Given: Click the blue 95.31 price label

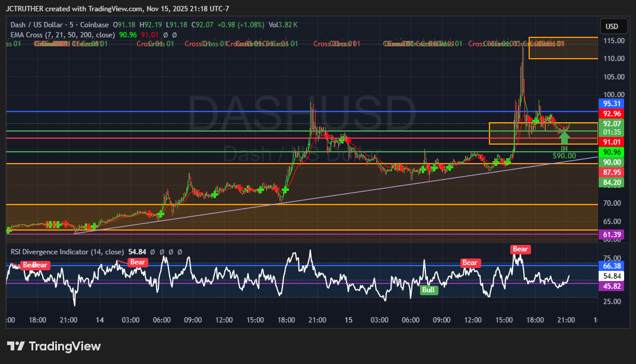Looking at the screenshot, I should click(x=612, y=103).
